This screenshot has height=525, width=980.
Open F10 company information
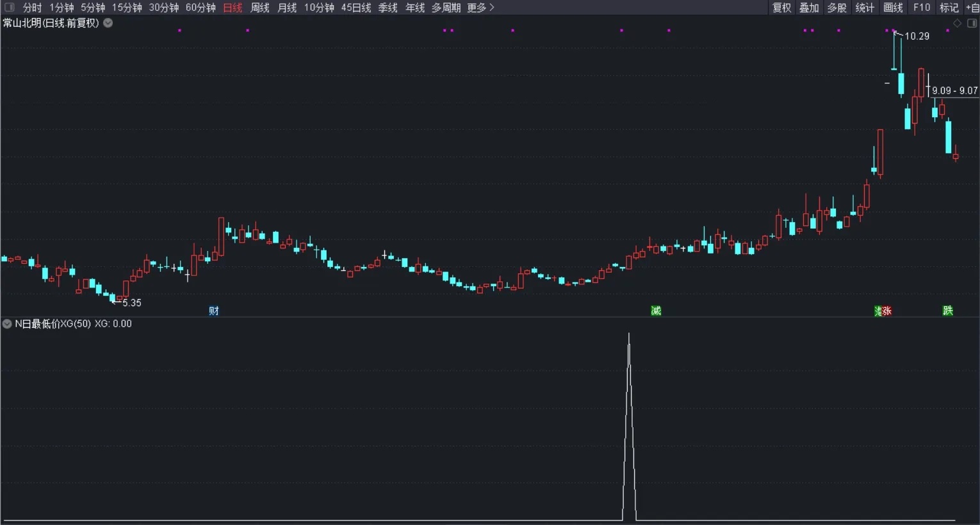921,7
